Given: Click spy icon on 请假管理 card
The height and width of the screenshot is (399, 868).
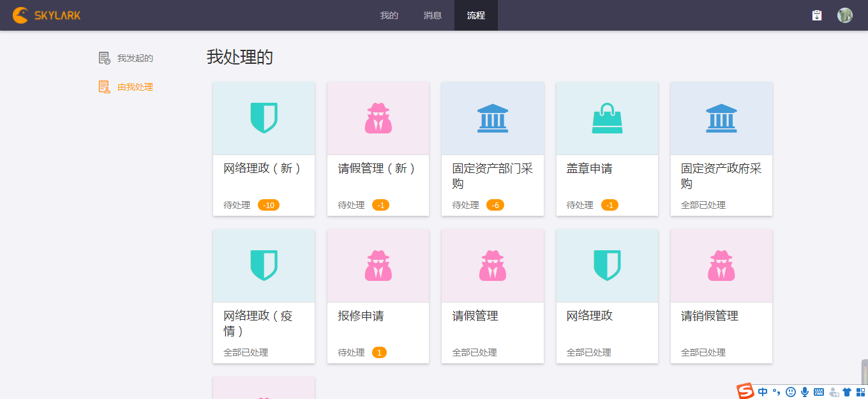Looking at the screenshot, I should pyautogui.click(x=493, y=266).
